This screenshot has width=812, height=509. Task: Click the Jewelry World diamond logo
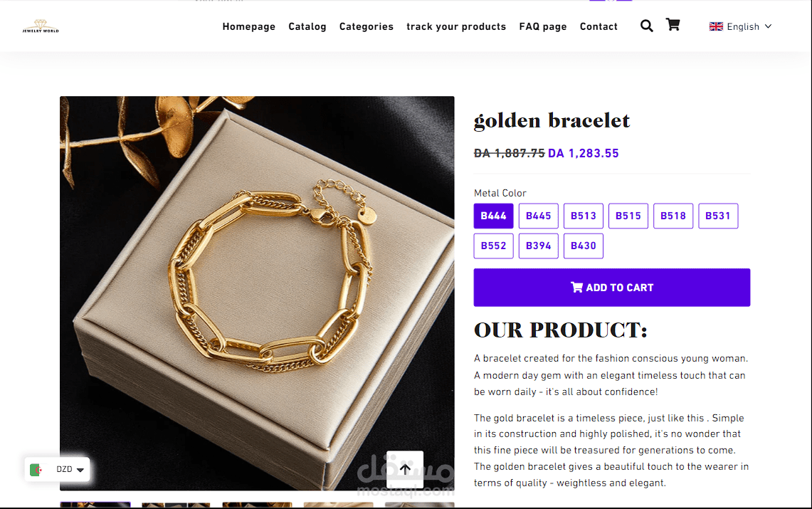41,26
